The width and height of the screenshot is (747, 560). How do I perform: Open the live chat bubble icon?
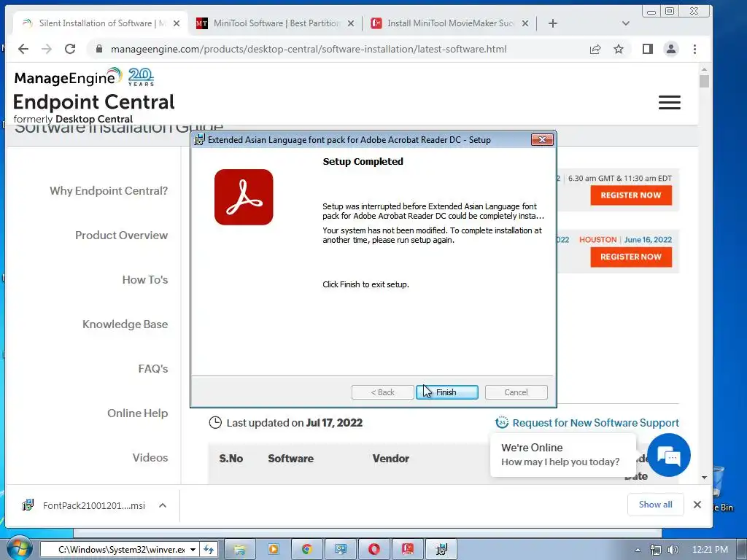669,455
